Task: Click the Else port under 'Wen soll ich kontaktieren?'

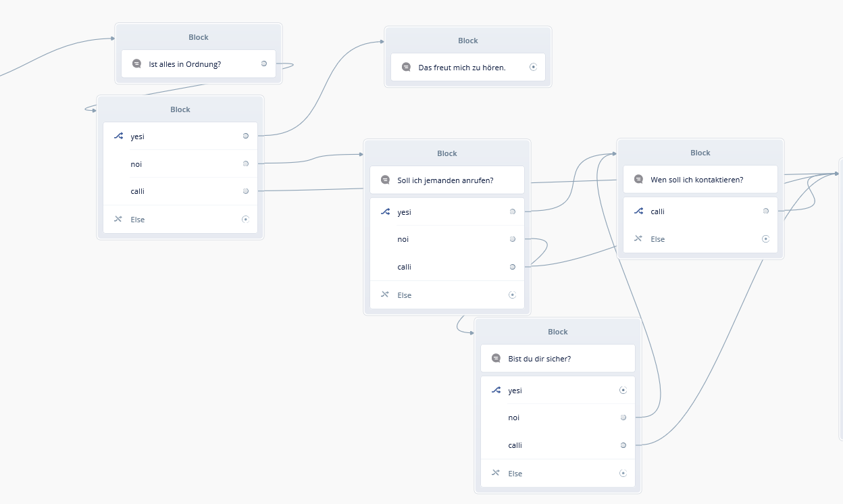Action: pos(765,239)
